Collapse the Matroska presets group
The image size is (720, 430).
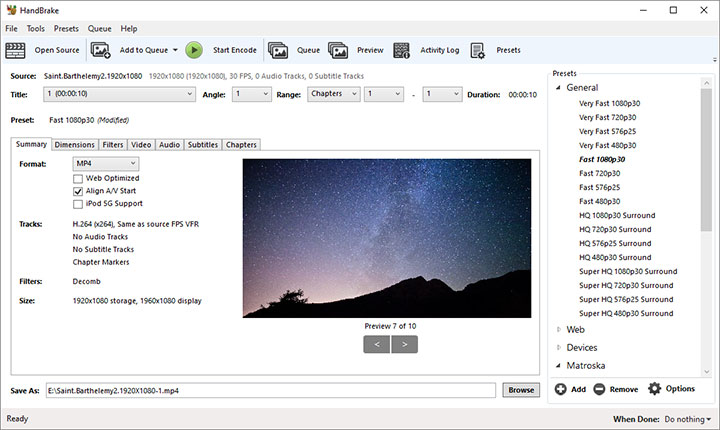(558, 366)
